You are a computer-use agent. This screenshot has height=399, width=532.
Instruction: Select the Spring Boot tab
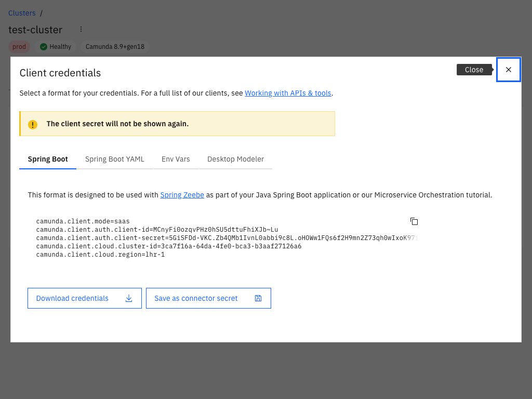48,159
